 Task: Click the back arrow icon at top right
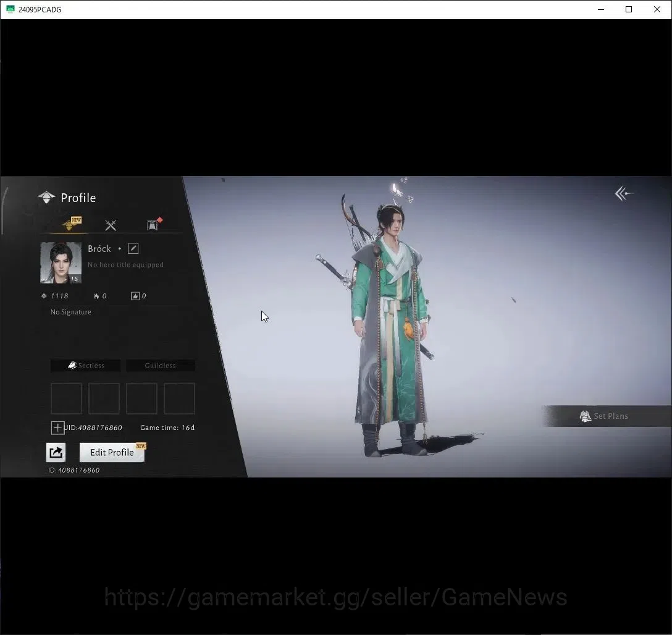pyautogui.click(x=624, y=194)
